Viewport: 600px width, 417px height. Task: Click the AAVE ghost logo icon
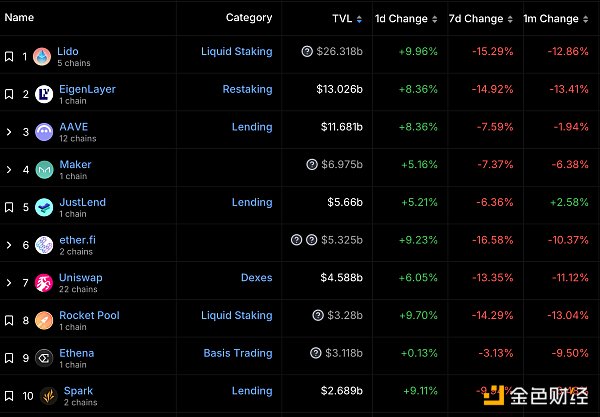pyautogui.click(x=43, y=132)
